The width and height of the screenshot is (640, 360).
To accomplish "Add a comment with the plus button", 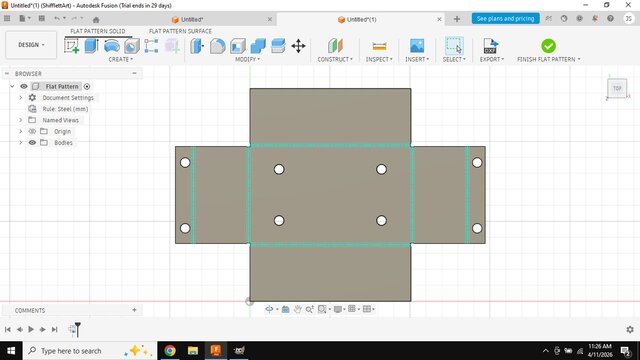I will tap(134, 310).
